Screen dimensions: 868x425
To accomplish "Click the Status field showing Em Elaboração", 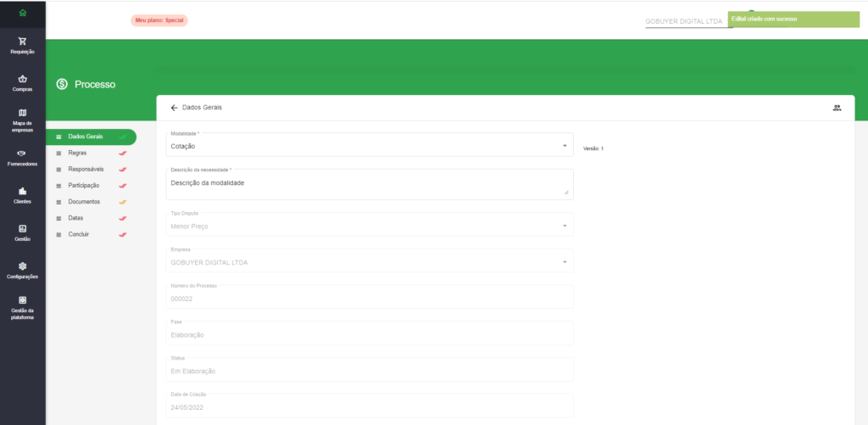I will pyautogui.click(x=370, y=370).
